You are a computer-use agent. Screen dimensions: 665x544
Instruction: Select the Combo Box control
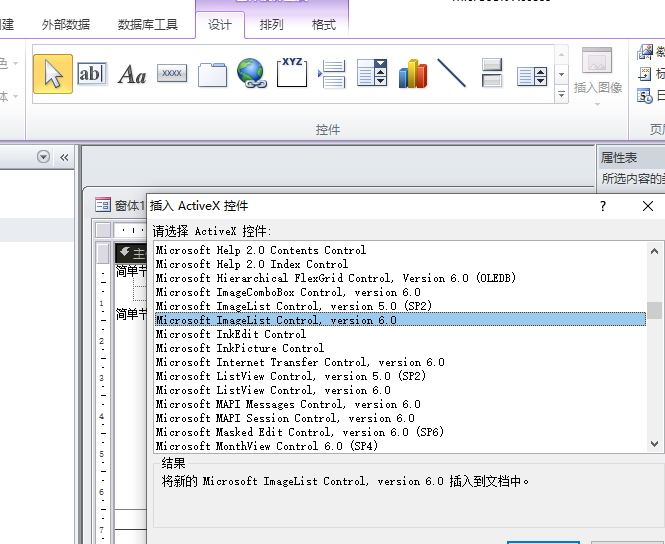pos(372,73)
